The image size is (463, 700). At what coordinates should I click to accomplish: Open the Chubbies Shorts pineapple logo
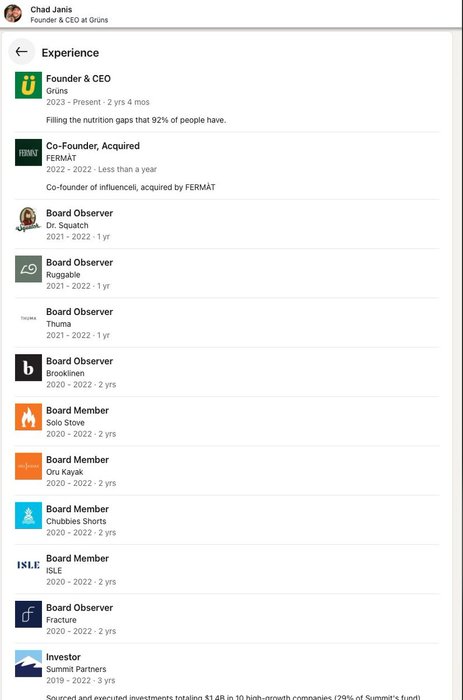click(x=28, y=516)
